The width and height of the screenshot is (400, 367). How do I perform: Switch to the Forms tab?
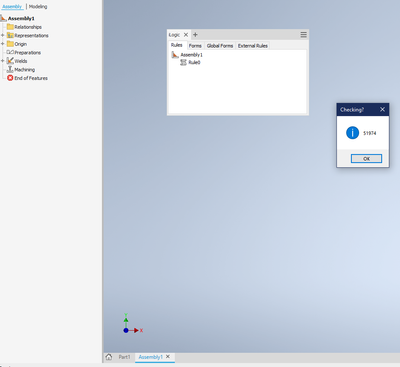pyautogui.click(x=195, y=46)
